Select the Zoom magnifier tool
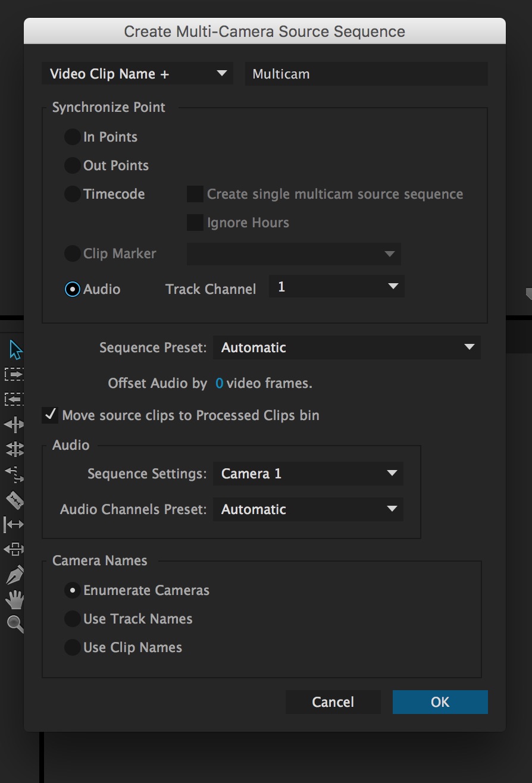Viewport: 532px width, 783px height. tap(14, 624)
